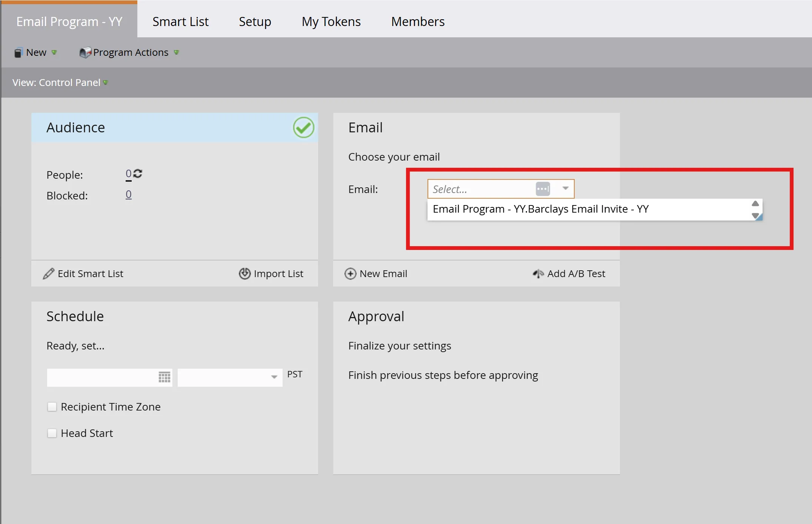Viewport: 812px width, 524px height.
Task: Open the Setup tab
Action: [x=255, y=21]
